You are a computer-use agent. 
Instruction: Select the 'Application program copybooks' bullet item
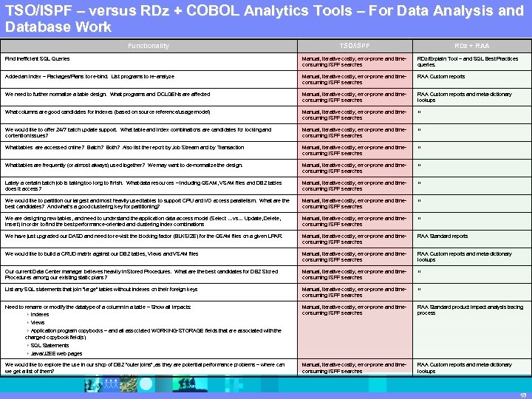click(x=154, y=334)
